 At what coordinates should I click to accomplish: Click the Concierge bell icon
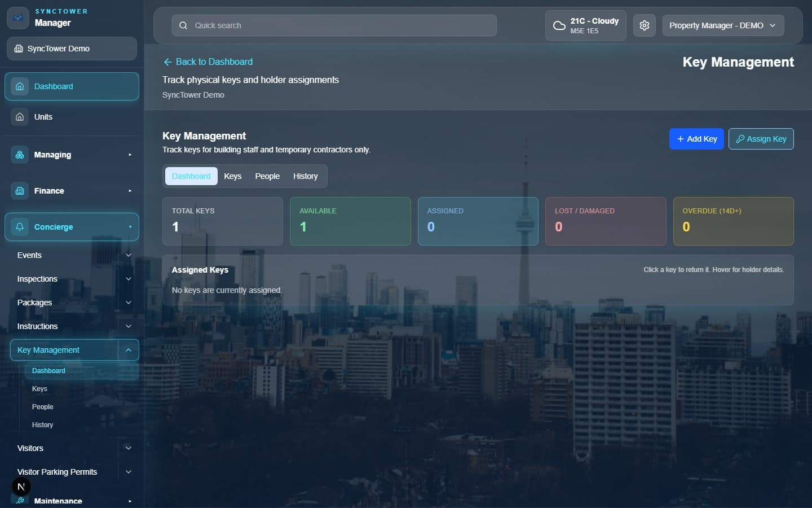pos(20,227)
